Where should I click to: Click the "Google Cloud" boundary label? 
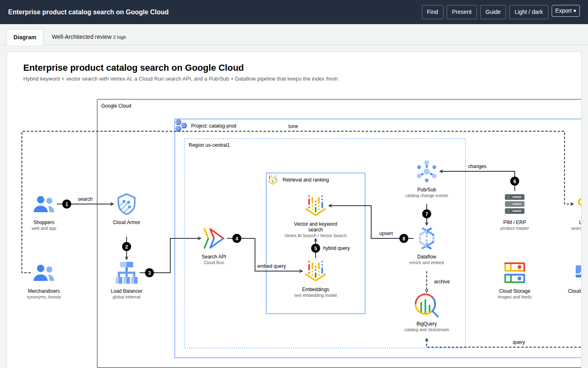click(x=116, y=106)
